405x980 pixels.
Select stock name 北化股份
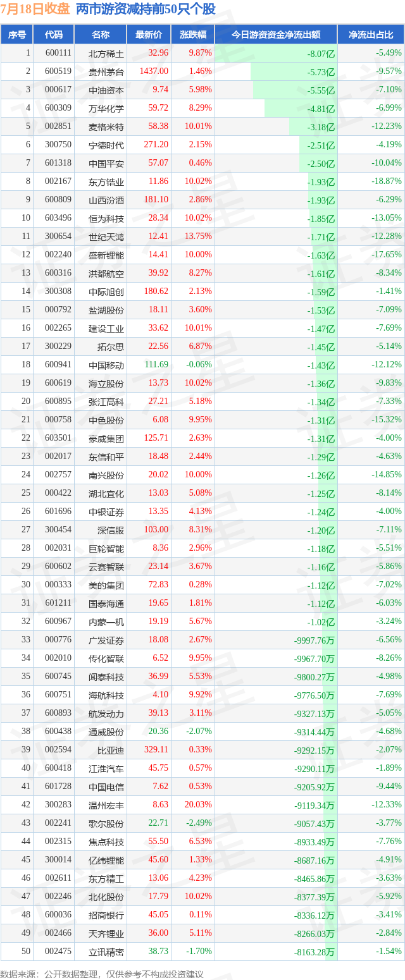(106, 897)
